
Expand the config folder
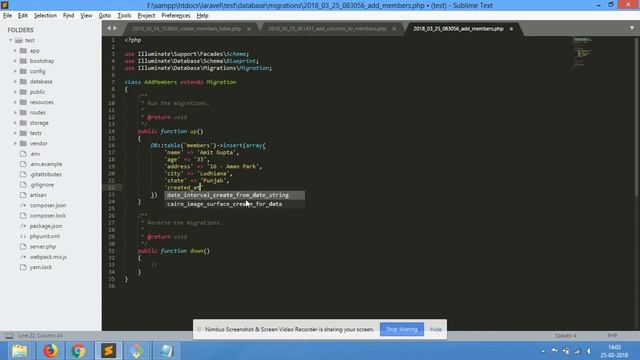[x=15, y=71]
